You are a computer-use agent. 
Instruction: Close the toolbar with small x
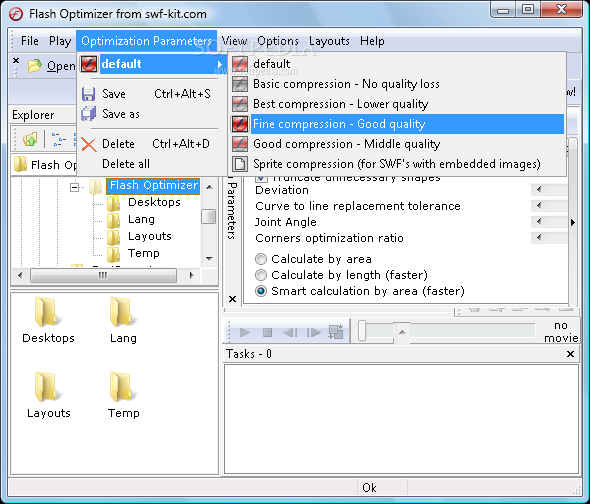pyautogui.click(x=16, y=60)
